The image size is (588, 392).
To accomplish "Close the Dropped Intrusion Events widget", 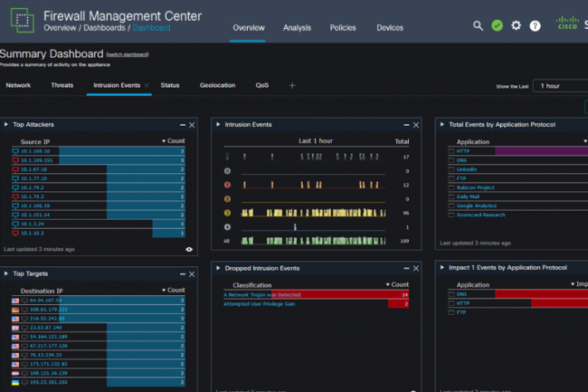I will tap(415, 269).
